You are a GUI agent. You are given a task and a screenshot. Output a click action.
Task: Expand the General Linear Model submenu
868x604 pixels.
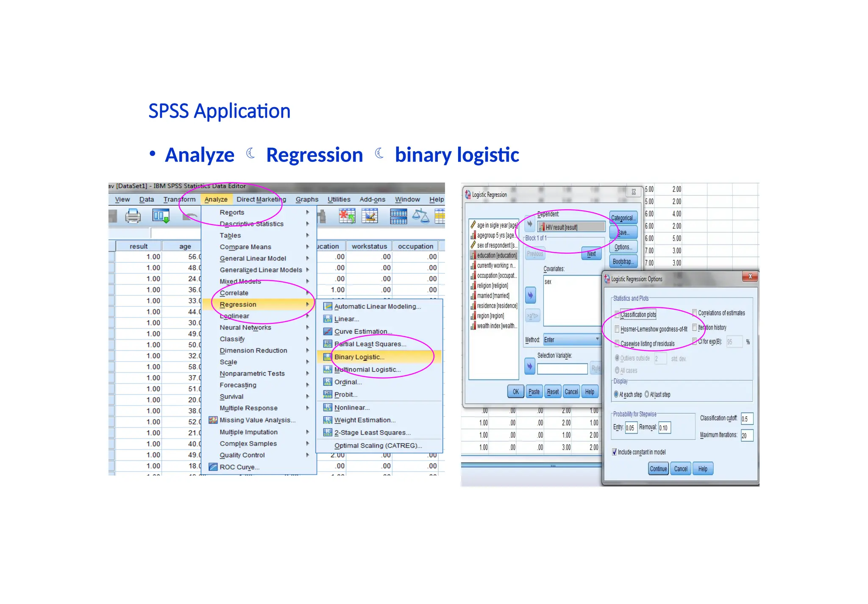308,258
